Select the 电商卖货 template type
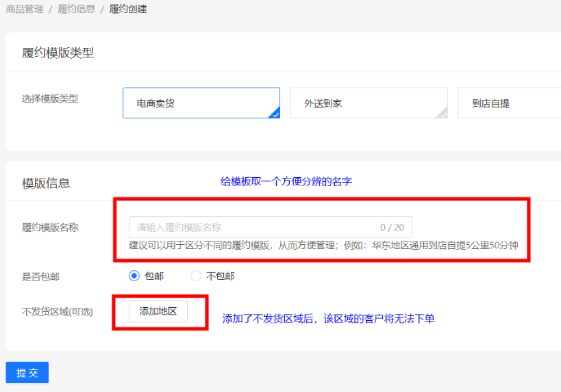The image size is (561, 392). point(201,103)
